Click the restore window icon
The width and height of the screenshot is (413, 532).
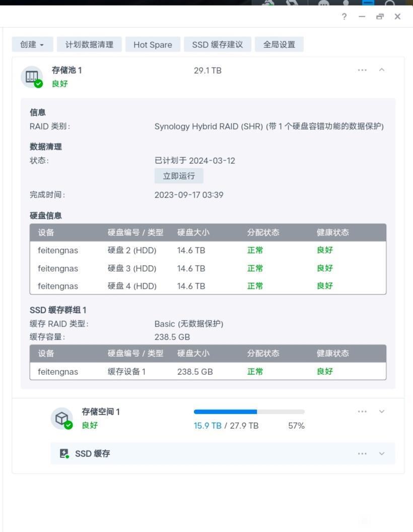380,17
